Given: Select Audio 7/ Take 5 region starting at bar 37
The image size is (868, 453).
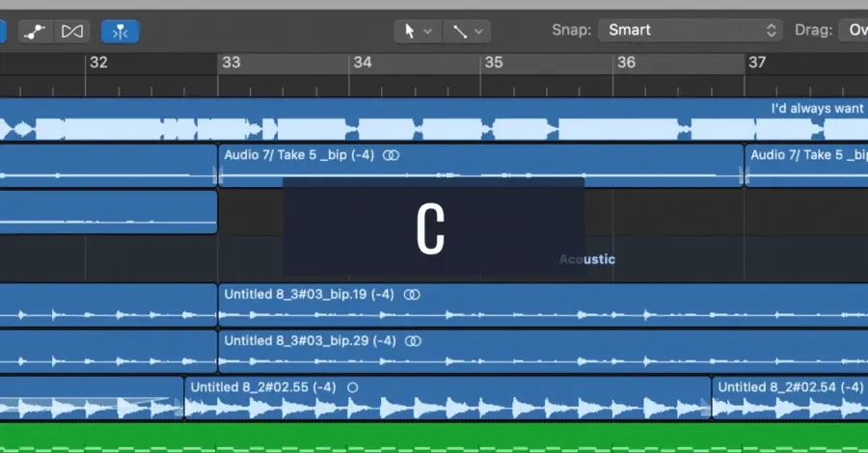Looking at the screenshot, I should [806, 166].
